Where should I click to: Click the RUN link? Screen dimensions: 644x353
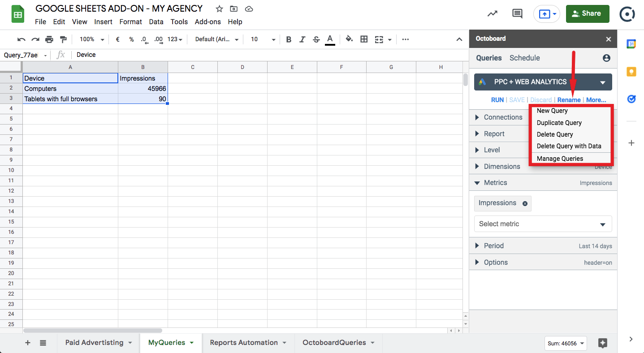pos(497,100)
